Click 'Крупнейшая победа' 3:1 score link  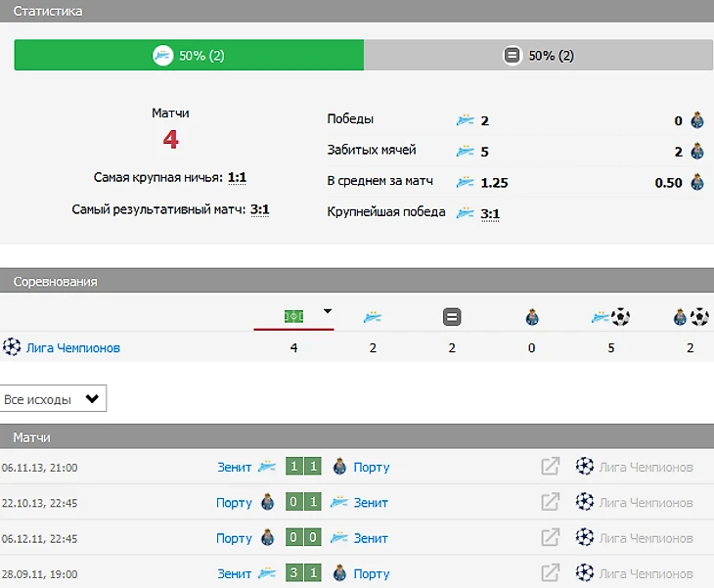(490, 212)
